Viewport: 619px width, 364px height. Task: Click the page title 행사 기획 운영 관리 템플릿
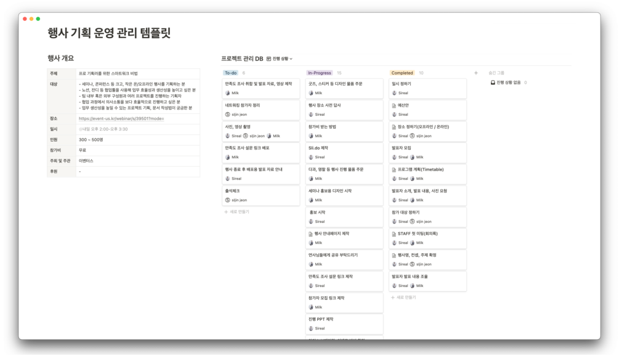point(109,33)
